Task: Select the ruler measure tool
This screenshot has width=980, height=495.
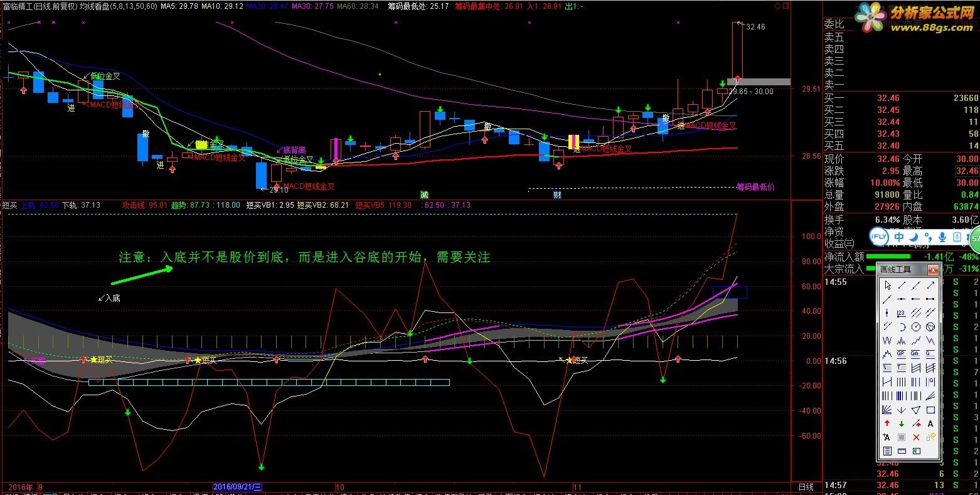Action: pos(902,451)
